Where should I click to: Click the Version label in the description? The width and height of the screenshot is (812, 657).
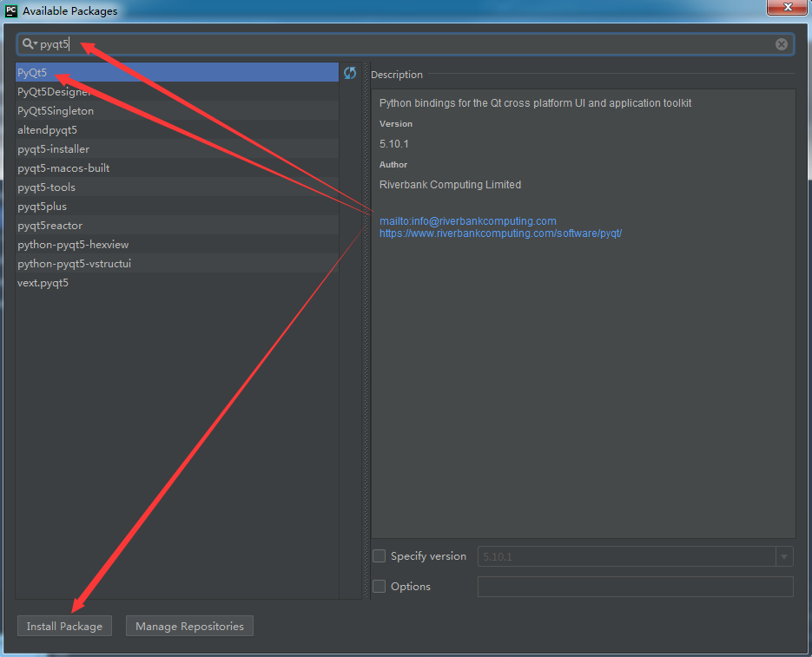pos(396,124)
